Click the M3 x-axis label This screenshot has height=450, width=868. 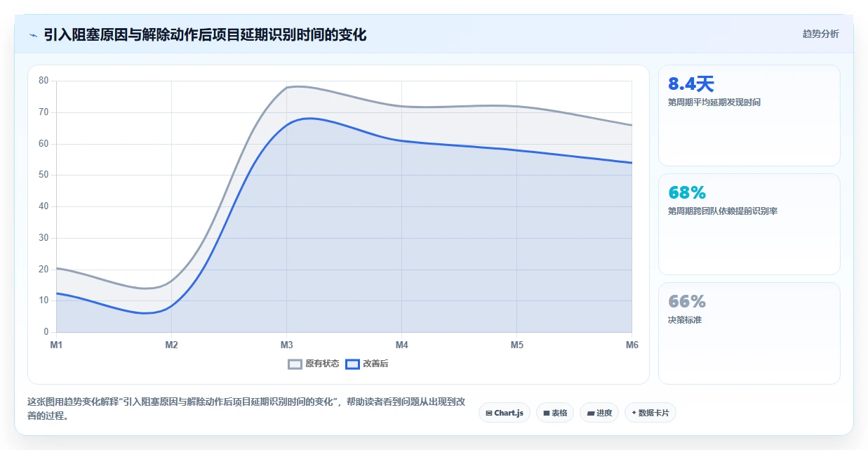[286, 345]
